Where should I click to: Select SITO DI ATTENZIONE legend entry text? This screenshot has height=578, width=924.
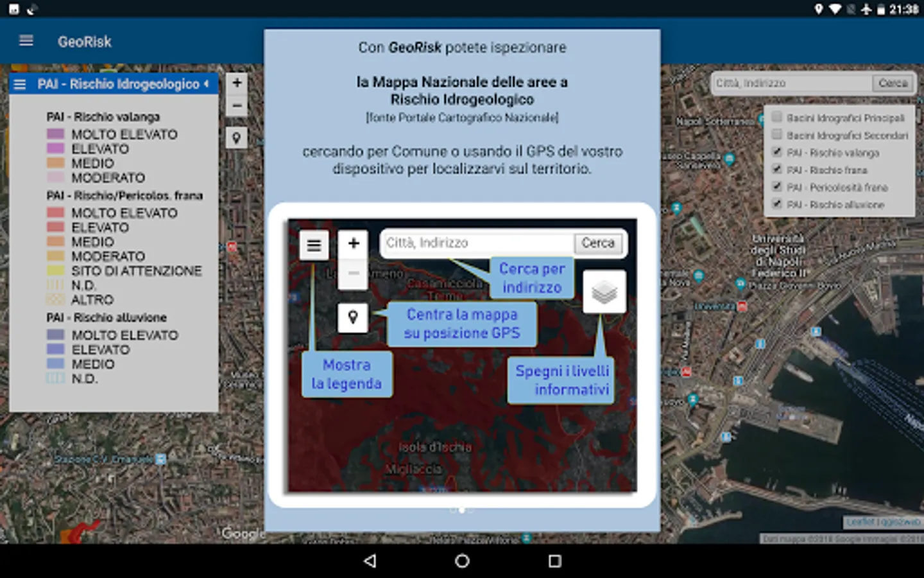(137, 270)
